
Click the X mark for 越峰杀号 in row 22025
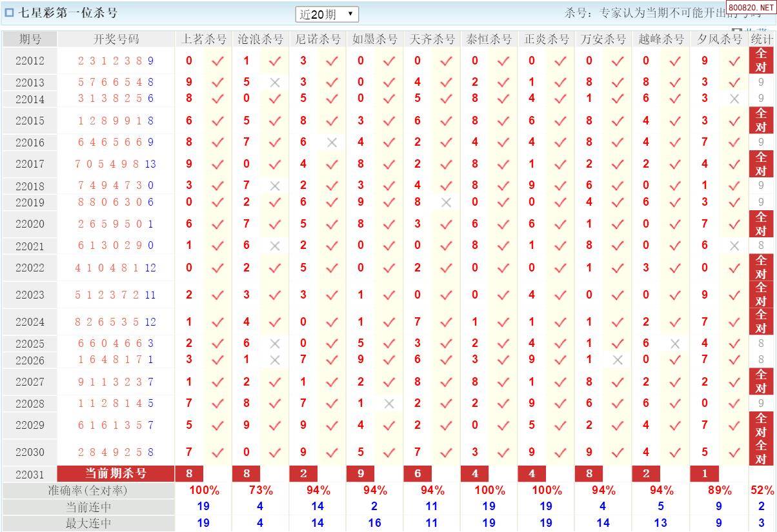point(675,344)
